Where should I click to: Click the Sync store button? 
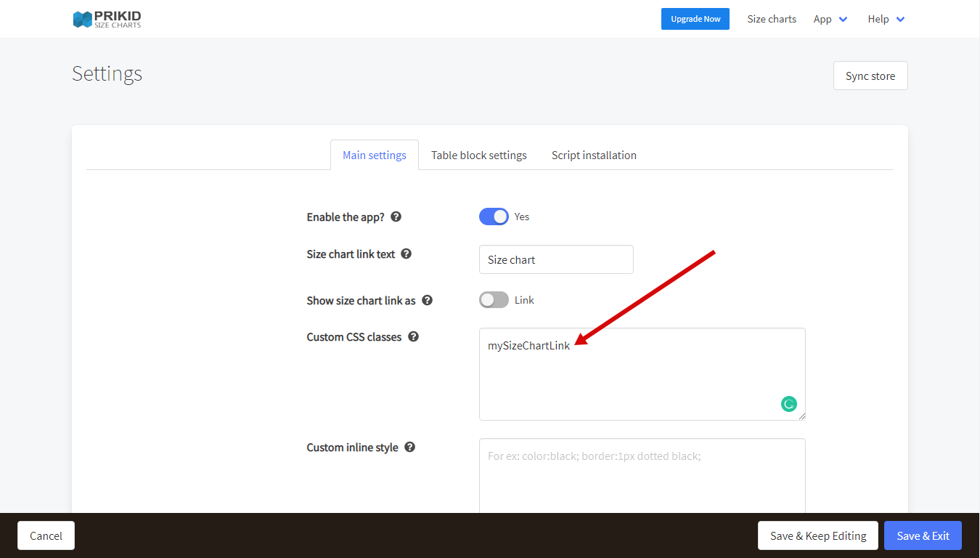coord(870,76)
